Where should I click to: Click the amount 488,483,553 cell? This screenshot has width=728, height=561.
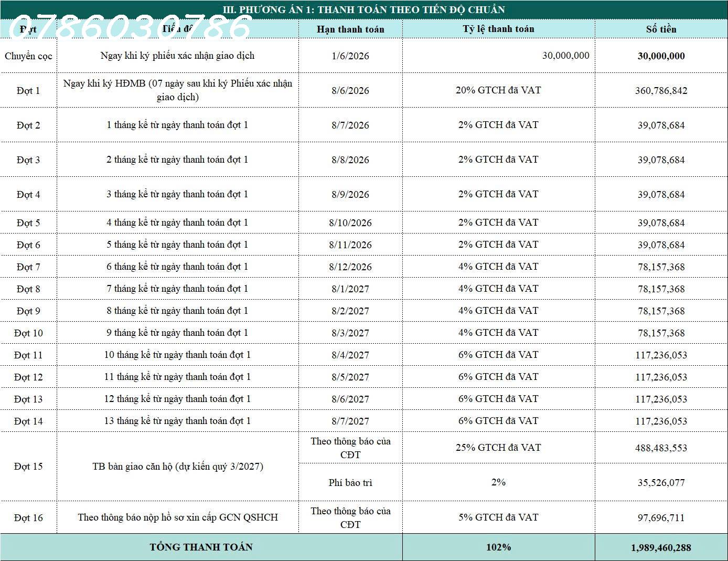661,448
